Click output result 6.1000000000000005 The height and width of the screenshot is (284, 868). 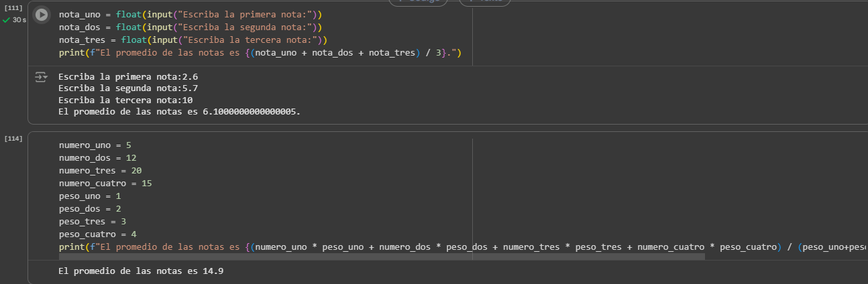click(x=251, y=111)
